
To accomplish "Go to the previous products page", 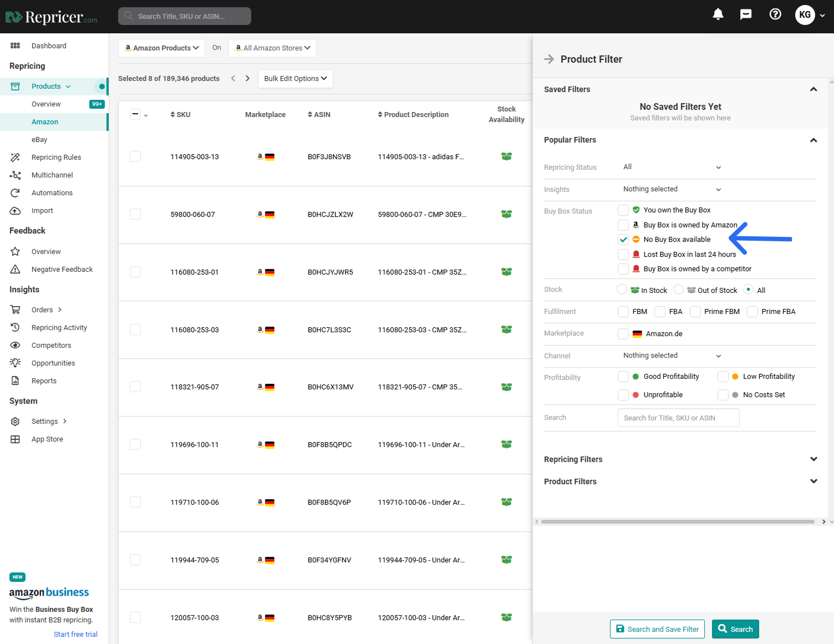I will coord(233,78).
